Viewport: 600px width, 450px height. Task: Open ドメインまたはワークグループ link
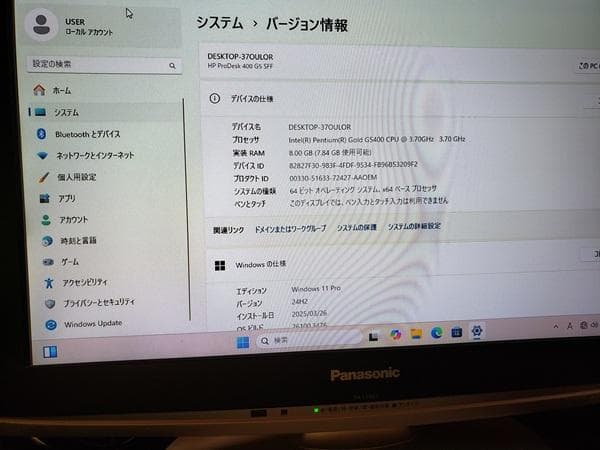pyautogui.click(x=290, y=229)
